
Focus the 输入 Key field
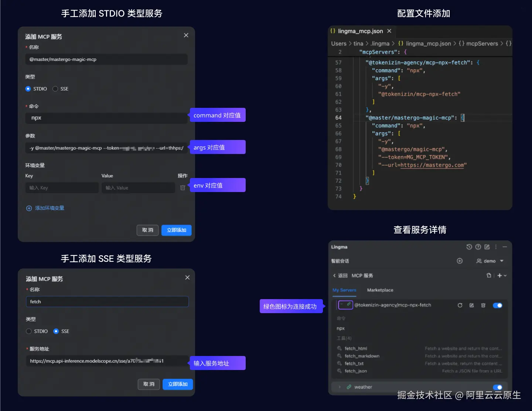coord(62,188)
